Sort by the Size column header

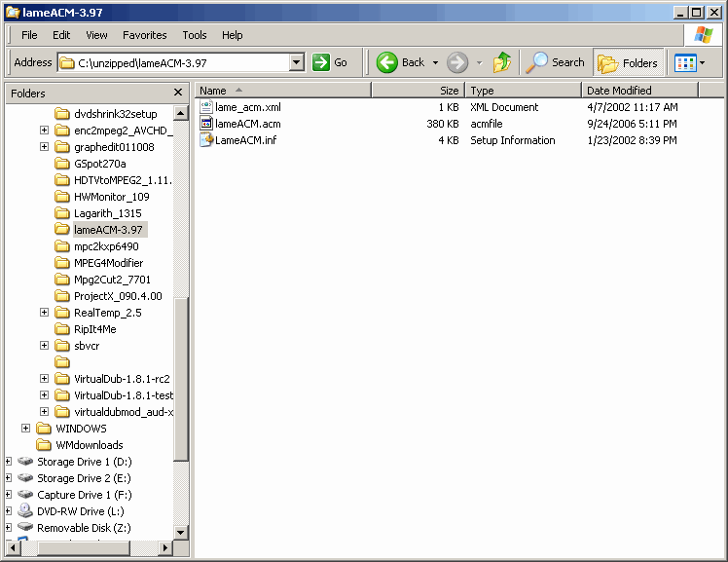418,91
